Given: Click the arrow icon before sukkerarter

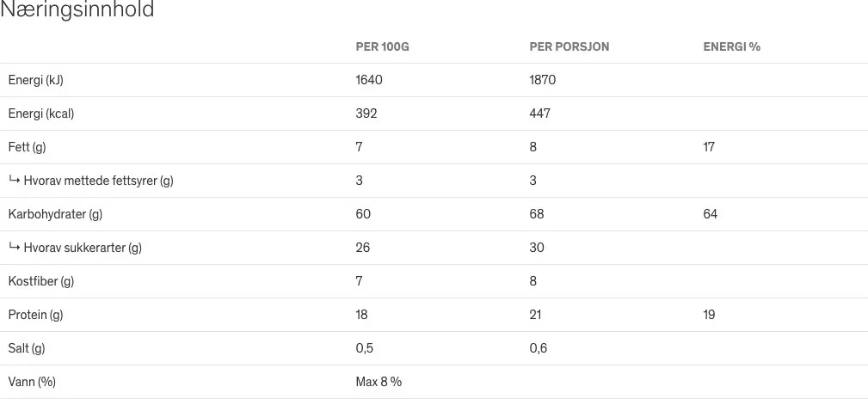Looking at the screenshot, I should coord(14,247).
